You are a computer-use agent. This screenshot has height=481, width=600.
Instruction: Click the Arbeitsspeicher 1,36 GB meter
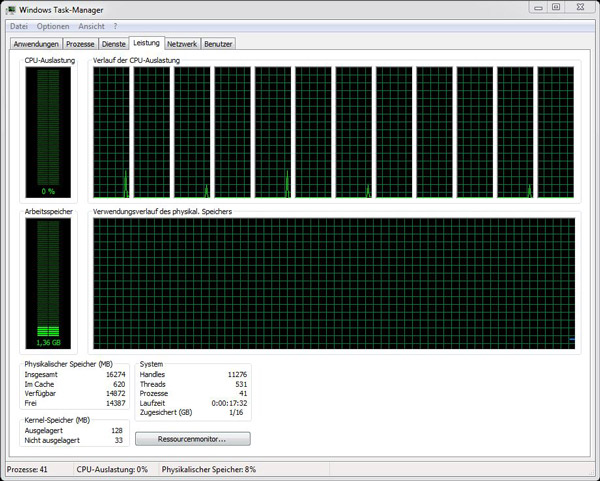48,284
